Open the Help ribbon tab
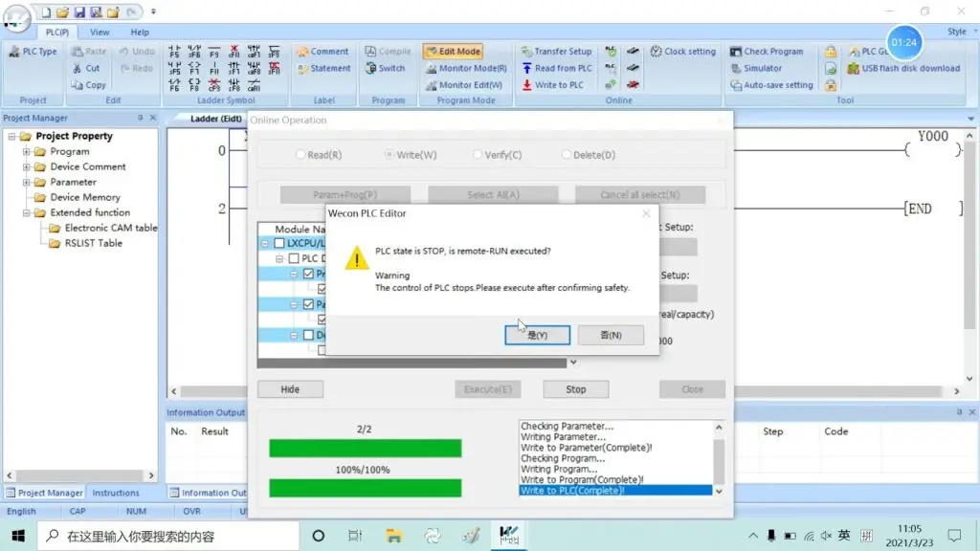The height and width of the screenshot is (551, 980). coord(140,32)
